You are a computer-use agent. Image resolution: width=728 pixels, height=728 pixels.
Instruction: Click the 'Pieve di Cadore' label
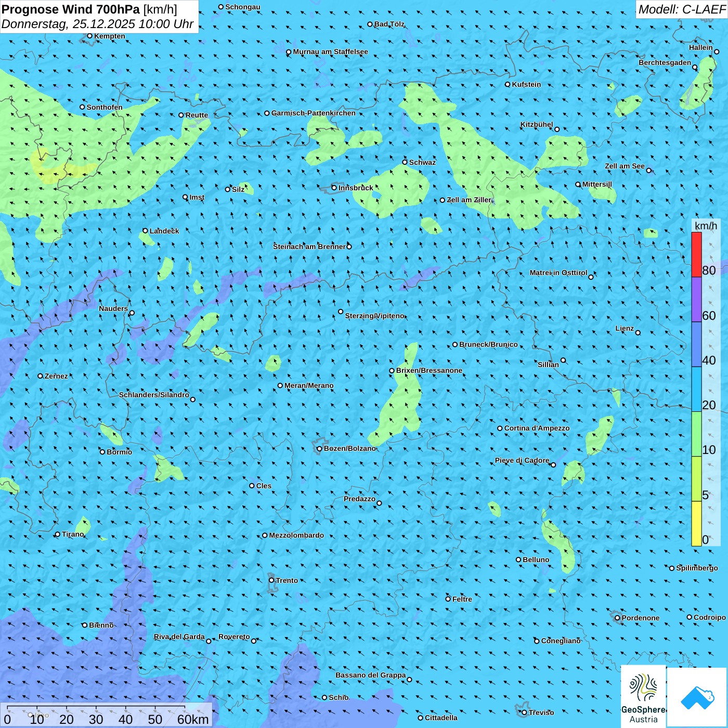(x=522, y=460)
